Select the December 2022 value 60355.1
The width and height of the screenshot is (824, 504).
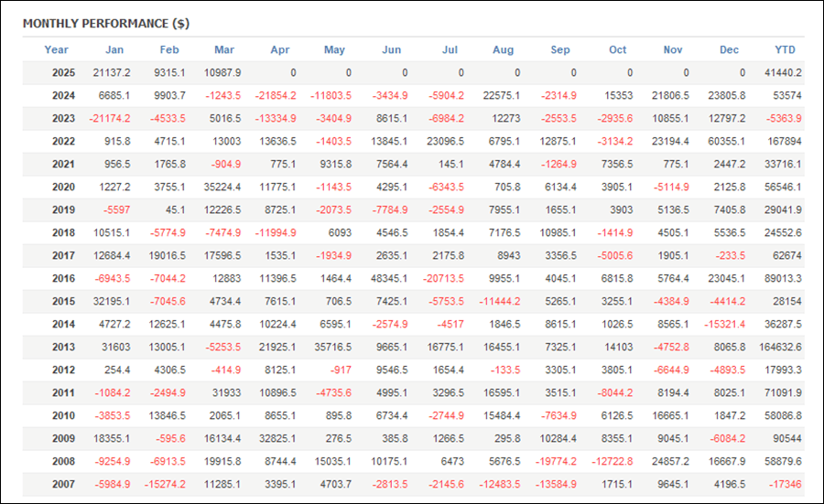coord(725,141)
